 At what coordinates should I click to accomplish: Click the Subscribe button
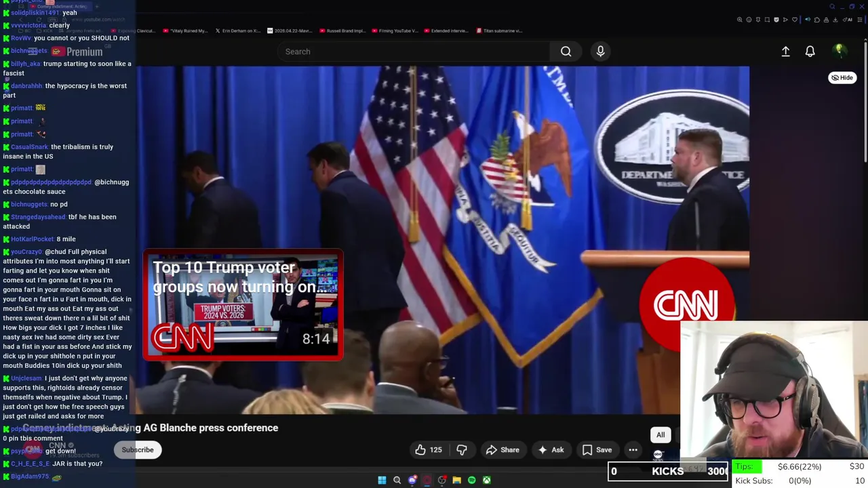[x=138, y=450]
